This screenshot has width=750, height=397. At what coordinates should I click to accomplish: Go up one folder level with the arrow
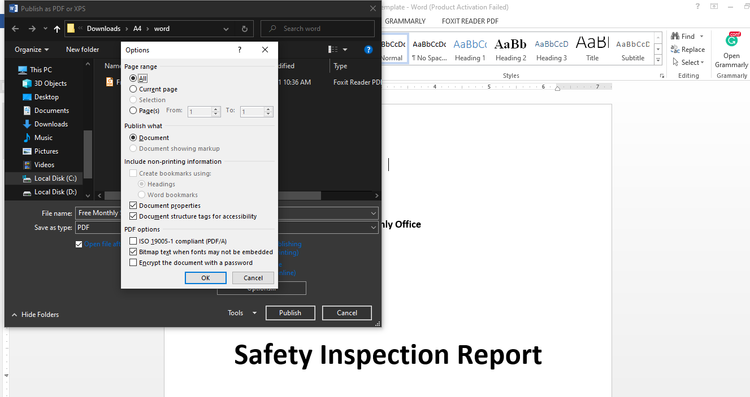pos(57,29)
